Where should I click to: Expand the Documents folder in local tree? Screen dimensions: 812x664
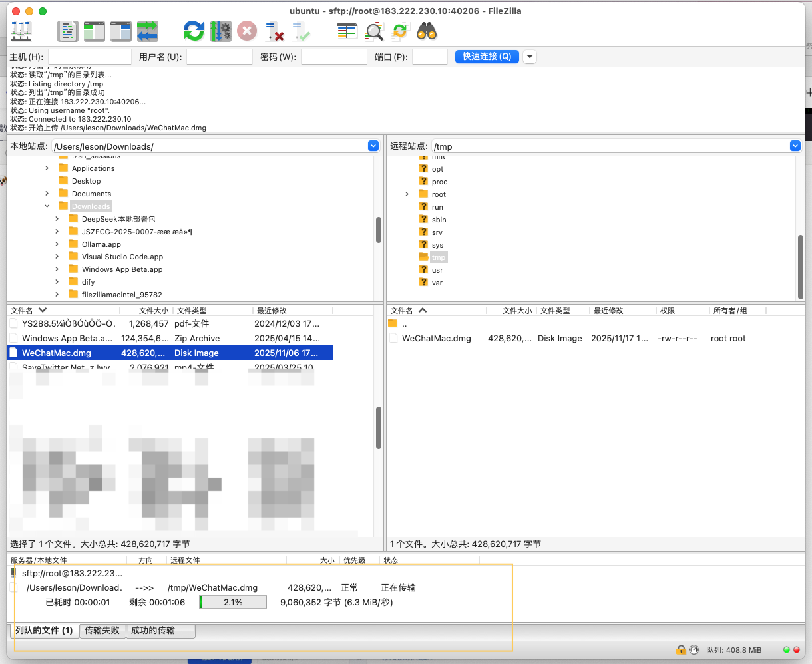pos(47,194)
